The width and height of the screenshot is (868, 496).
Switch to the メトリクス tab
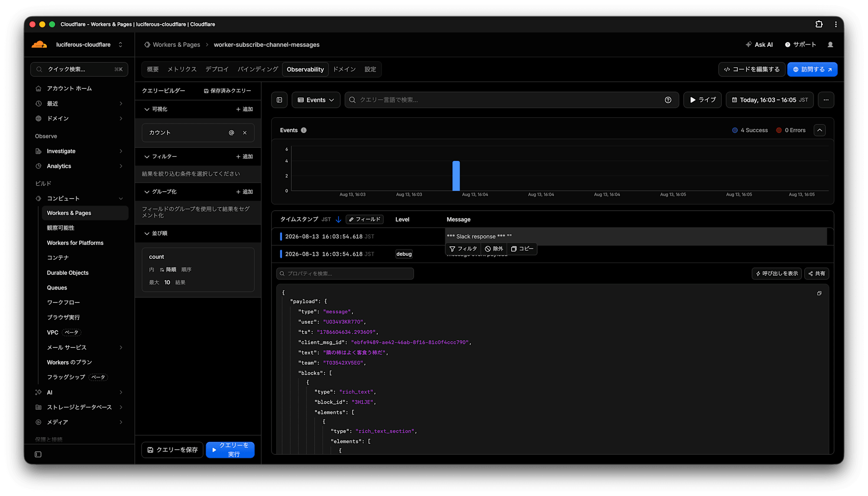pos(182,69)
